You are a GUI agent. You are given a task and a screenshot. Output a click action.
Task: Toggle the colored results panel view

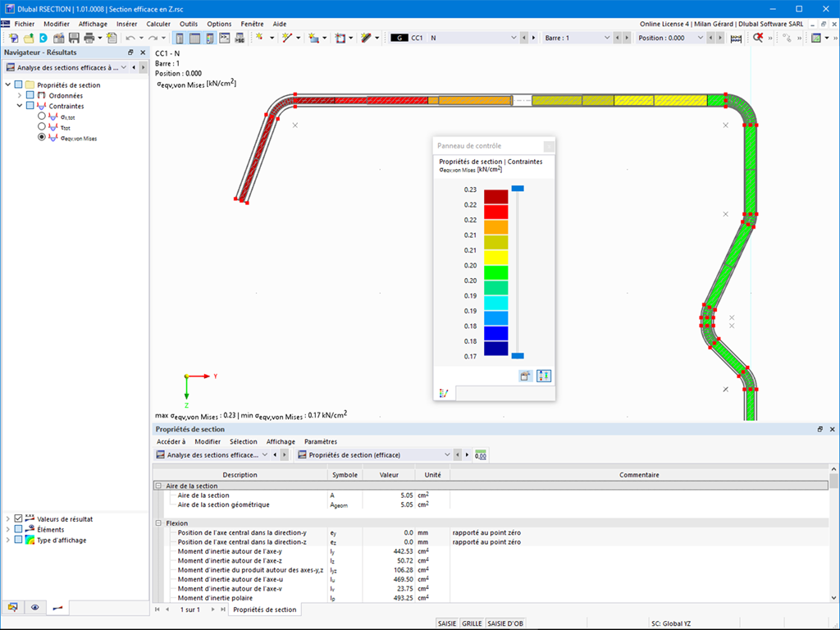coord(210,38)
